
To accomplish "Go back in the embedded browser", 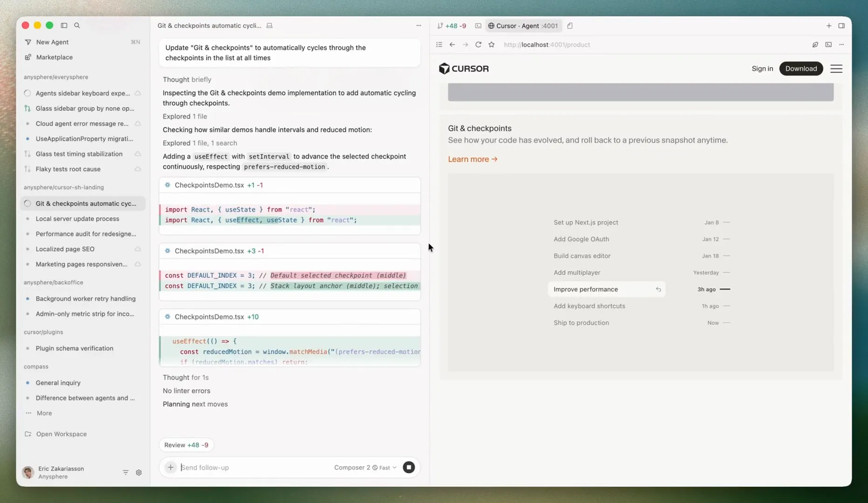I will 452,45.
